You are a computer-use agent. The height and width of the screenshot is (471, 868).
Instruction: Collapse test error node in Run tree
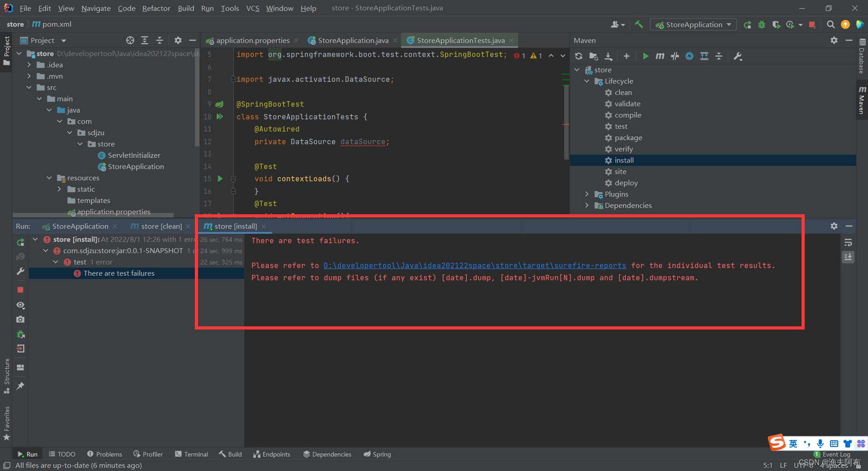(56, 262)
